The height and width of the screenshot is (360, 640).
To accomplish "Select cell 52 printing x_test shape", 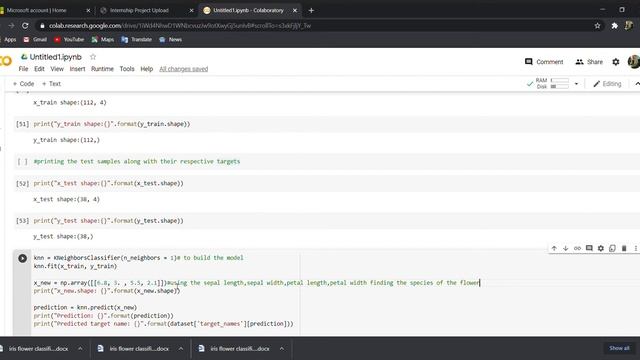I will pyautogui.click(x=327, y=184).
